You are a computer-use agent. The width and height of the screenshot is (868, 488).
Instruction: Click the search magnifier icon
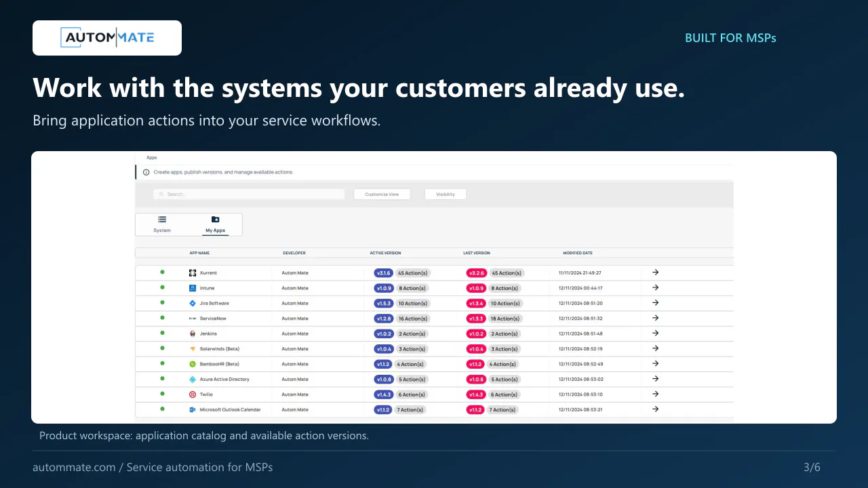coord(161,195)
